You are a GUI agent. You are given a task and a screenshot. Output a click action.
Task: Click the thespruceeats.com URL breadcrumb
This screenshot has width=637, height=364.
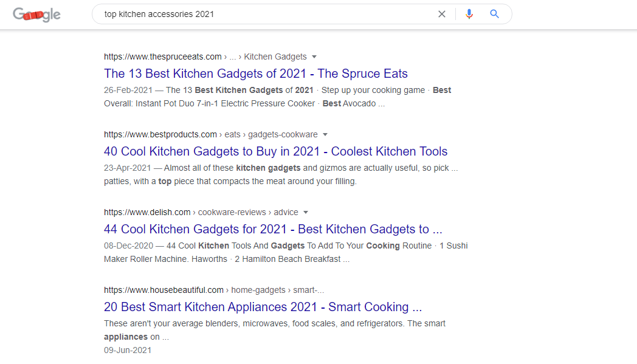[205, 57]
